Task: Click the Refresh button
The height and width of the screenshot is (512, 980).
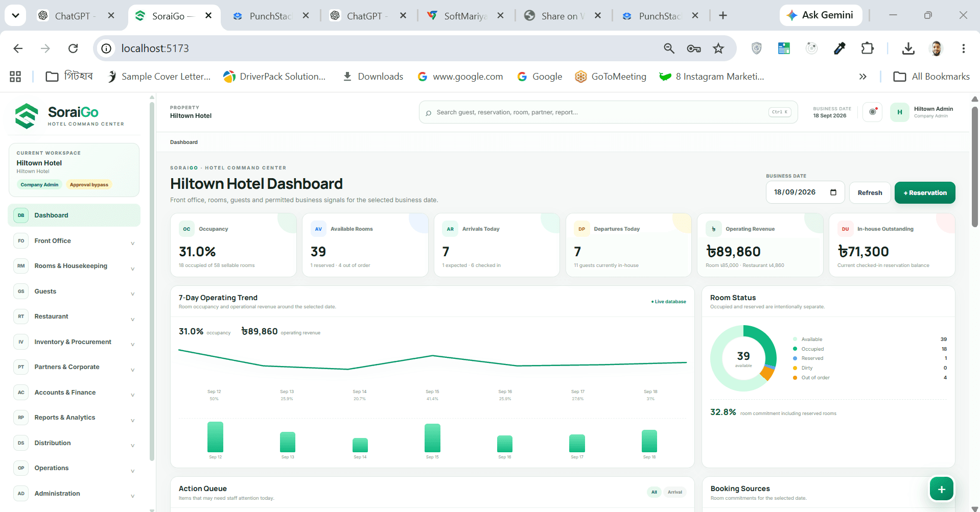Action: [x=870, y=193]
